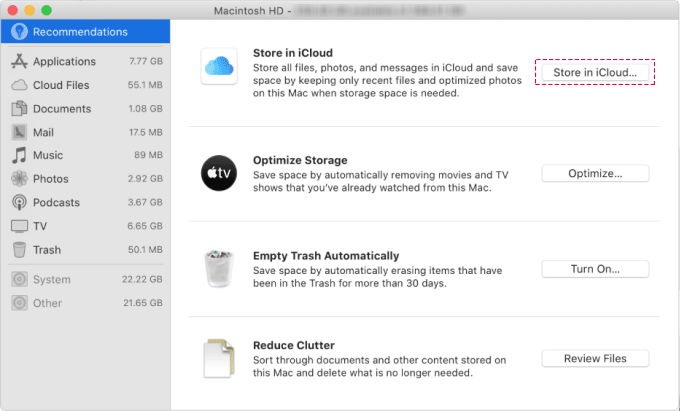The height and width of the screenshot is (411, 680).
Task: Click the Reduce Clutter document icon
Action: 219,359
